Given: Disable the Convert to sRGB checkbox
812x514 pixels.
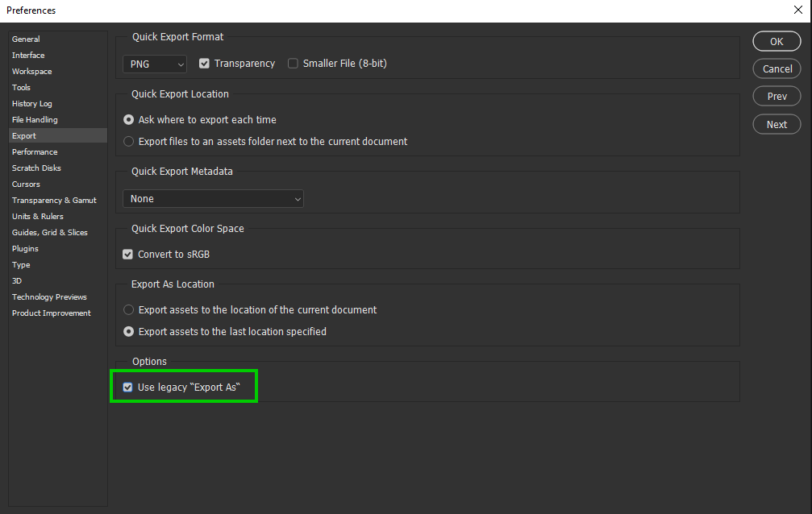Looking at the screenshot, I should 127,254.
